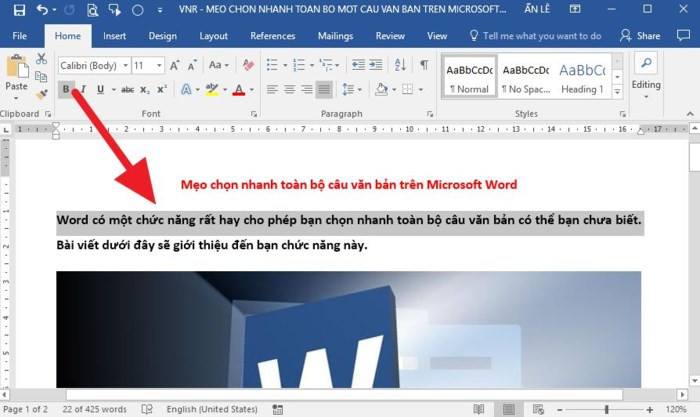Activate the Format Painter brush
The width and height of the screenshot is (700, 417).
[x=42, y=94]
